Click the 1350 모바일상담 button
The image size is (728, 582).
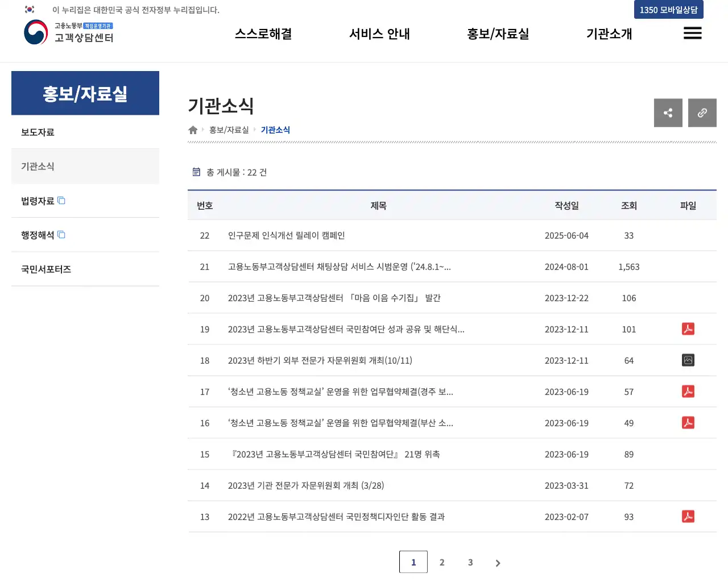coord(668,10)
